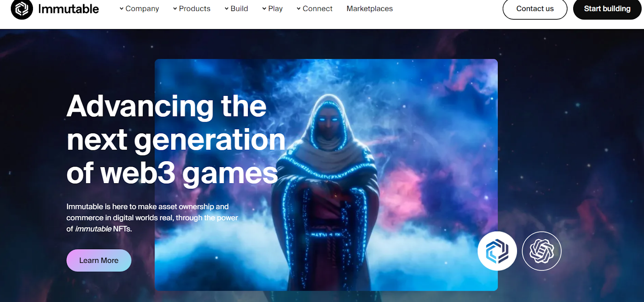Click the Immutable logo icon

pyautogui.click(x=22, y=9)
